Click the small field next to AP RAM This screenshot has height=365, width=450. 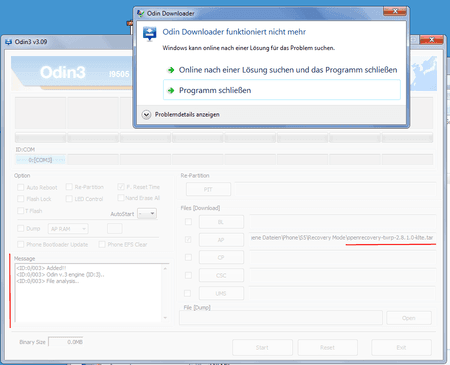tap(115, 229)
